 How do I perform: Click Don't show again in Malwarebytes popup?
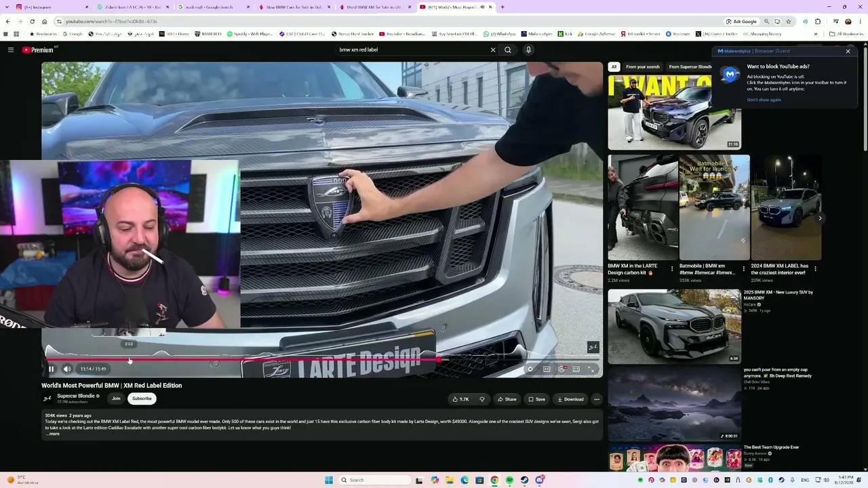(x=764, y=100)
